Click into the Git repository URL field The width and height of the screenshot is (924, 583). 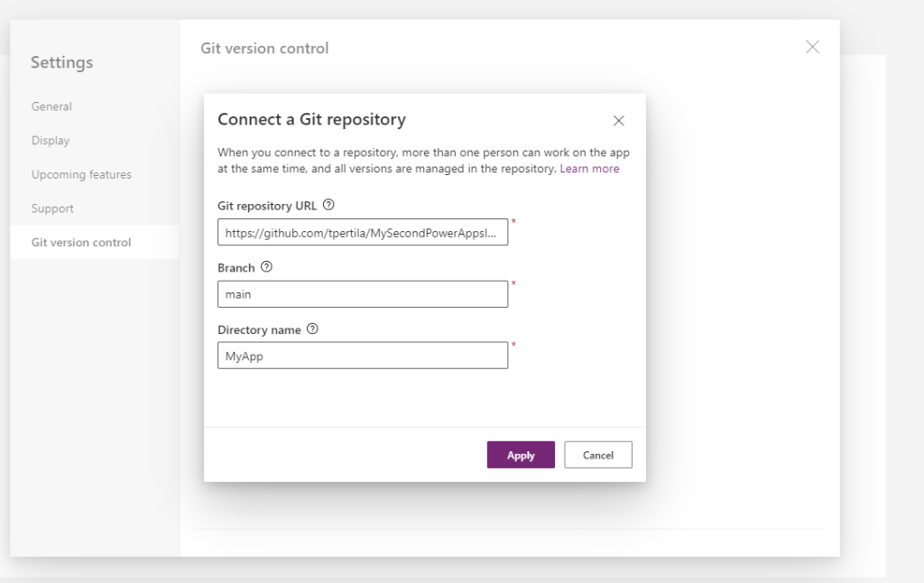[x=362, y=233]
